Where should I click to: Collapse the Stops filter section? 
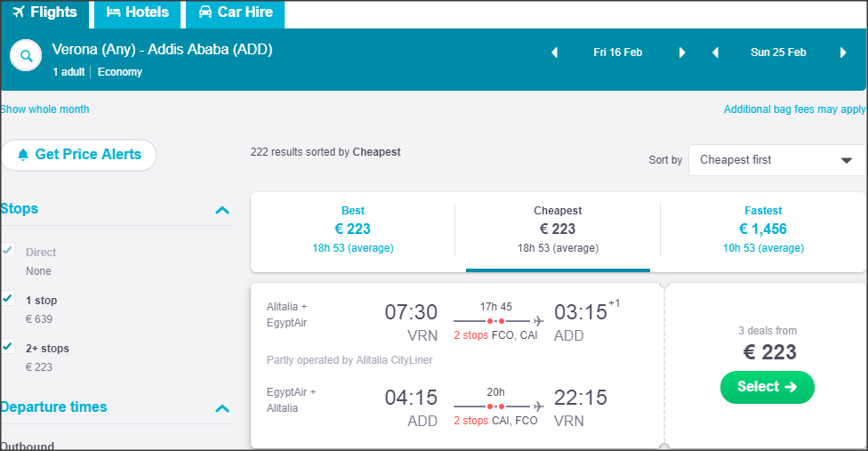coord(222,210)
